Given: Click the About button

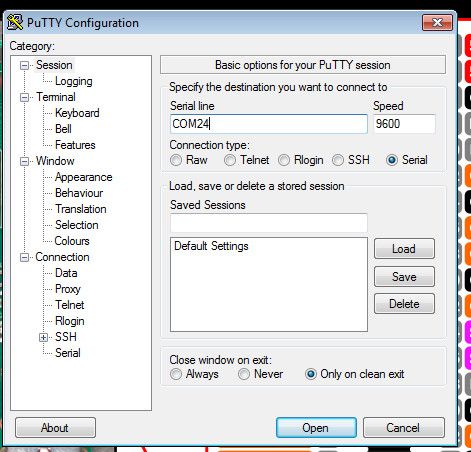Looking at the screenshot, I should (x=55, y=428).
